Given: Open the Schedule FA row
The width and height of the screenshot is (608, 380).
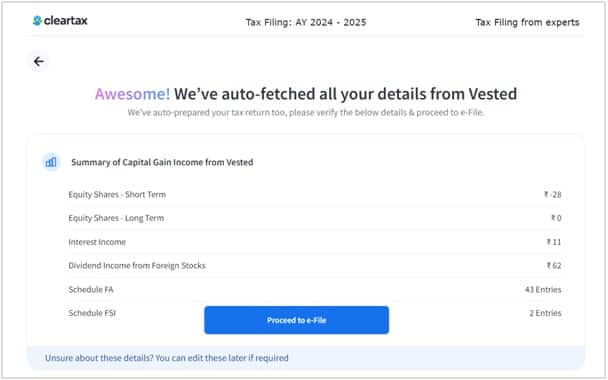Looking at the screenshot, I should click(314, 289).
